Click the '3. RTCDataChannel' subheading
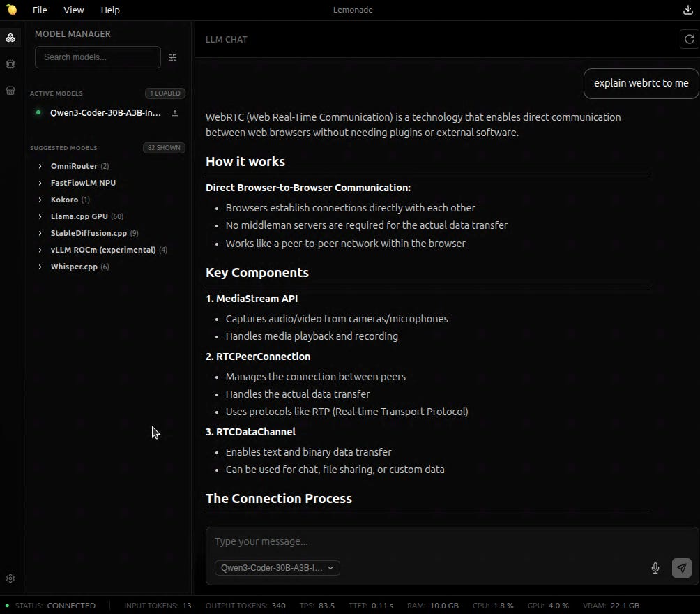The width and height of the screenshot is (700, 614). 250,432
